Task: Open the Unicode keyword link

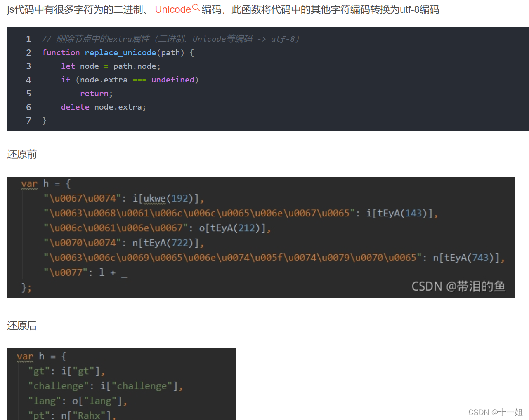Action: pyautogui.click(x=173, y=9)
